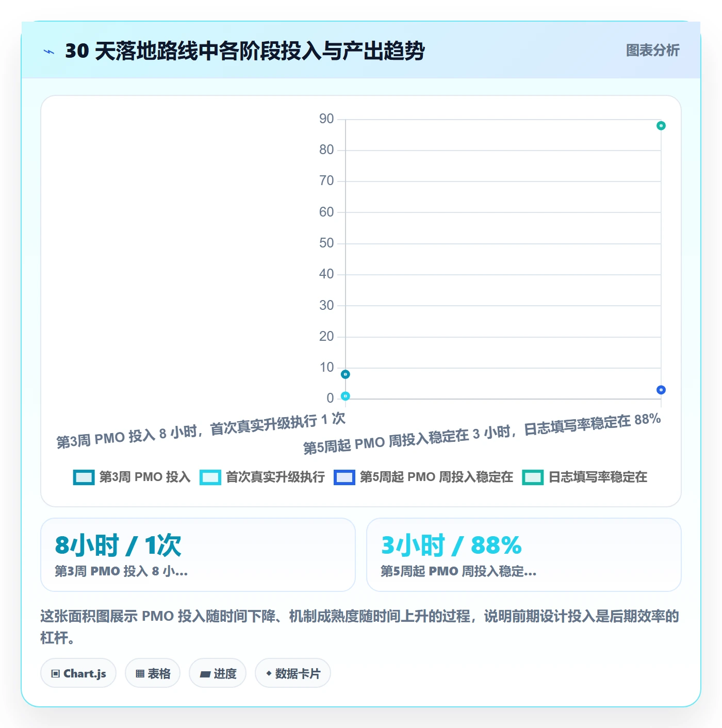Click the square icon in Chart.js chip
The height and width of the screenshot is (728, 722).
tap(55, 674)
